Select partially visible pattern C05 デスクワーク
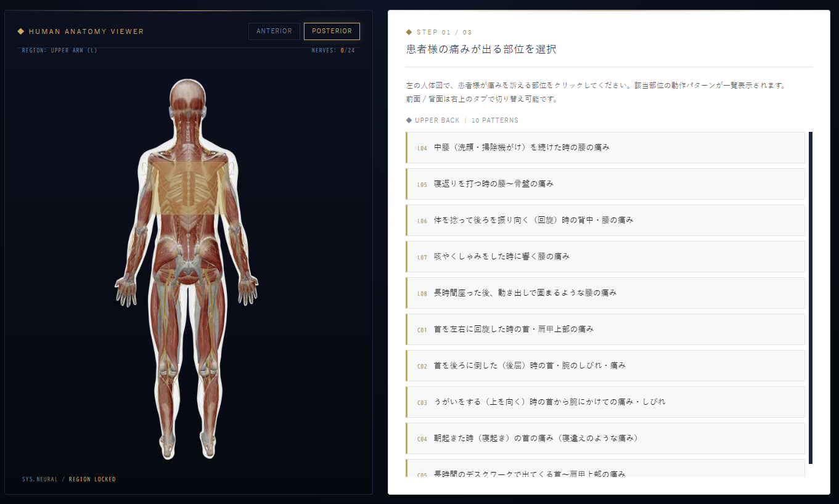839x504 pixels. 605,468
